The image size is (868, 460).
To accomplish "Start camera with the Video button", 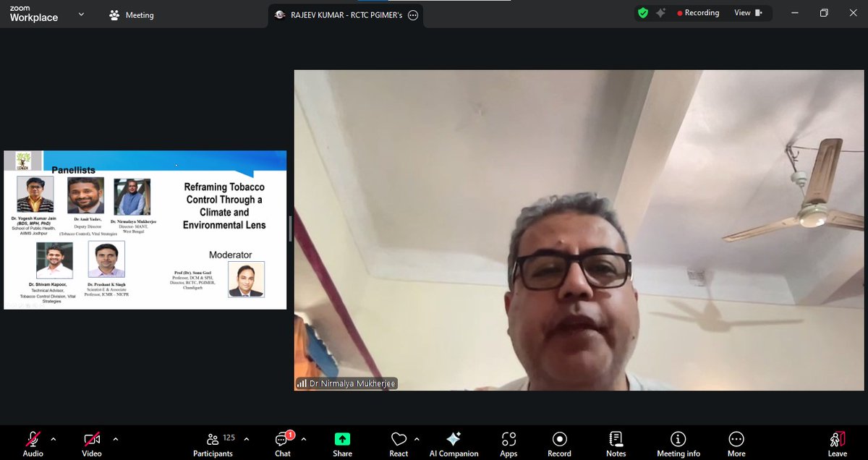I will [x=92, y=443].
